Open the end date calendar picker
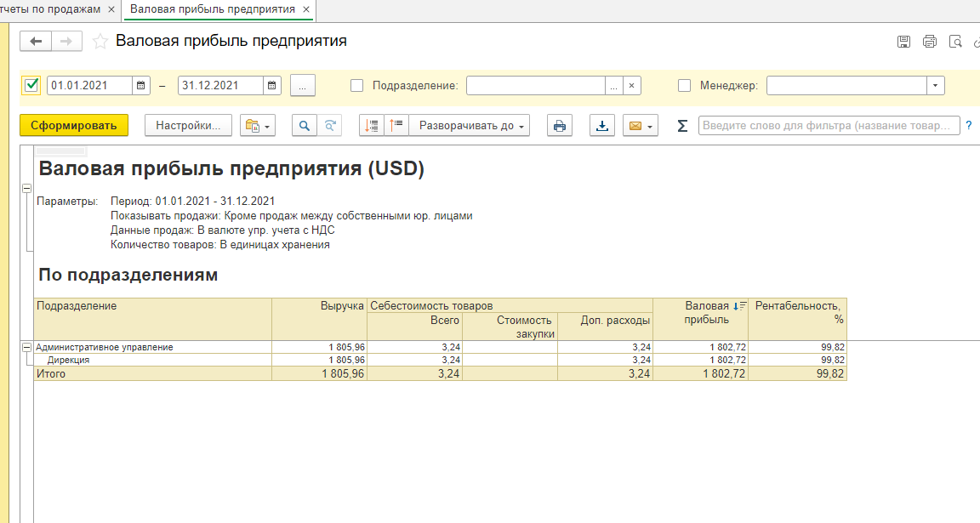 [x=272, y=85]
